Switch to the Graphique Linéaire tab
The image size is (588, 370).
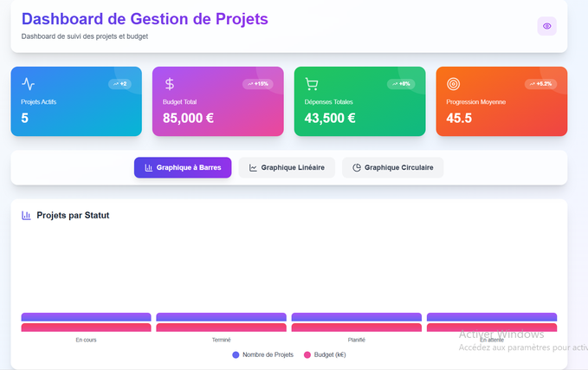click(287, 167)
